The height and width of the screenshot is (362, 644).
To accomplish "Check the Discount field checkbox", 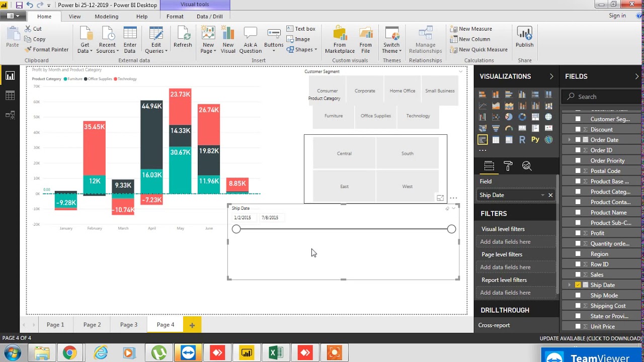I will [578, 129].
